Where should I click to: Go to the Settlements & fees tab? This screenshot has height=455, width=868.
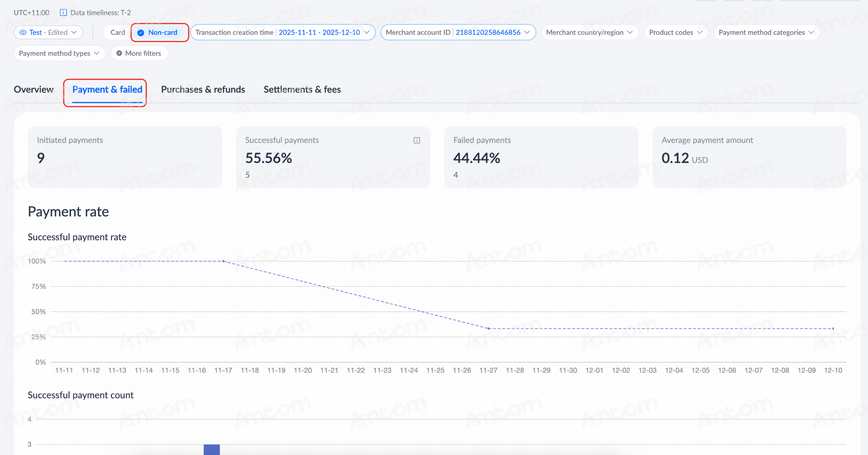tap(302, 89)
